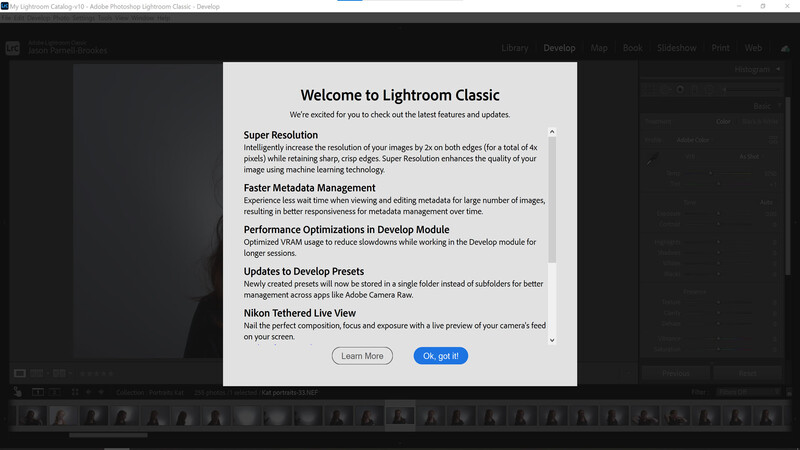800x450 pixels.
Task: Switch to the Map module
Action: click(599, 48)
